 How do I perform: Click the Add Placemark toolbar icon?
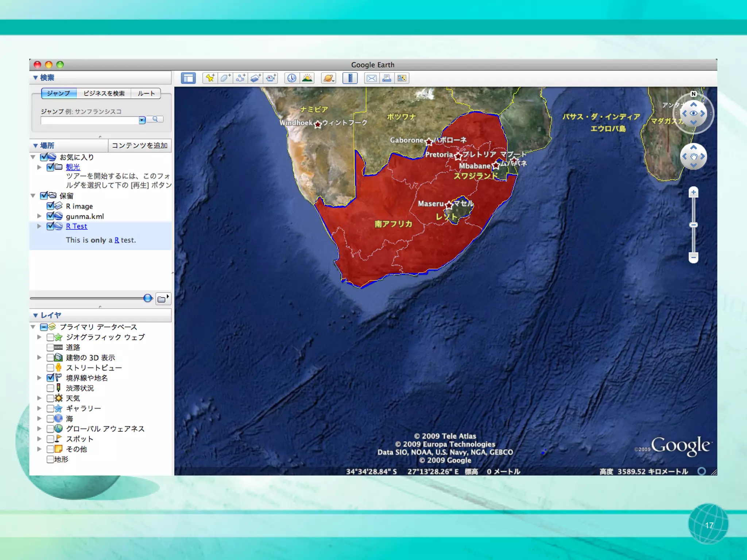pos(210,78)
